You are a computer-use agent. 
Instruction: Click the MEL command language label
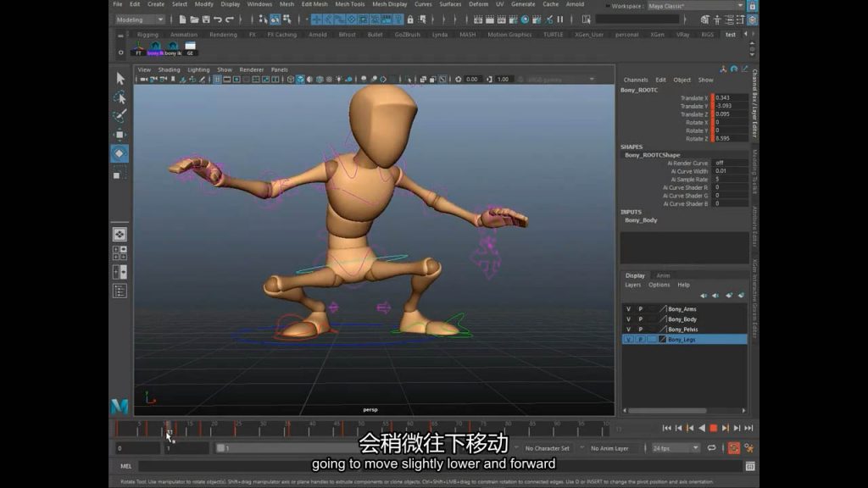(x=125, y=467)
